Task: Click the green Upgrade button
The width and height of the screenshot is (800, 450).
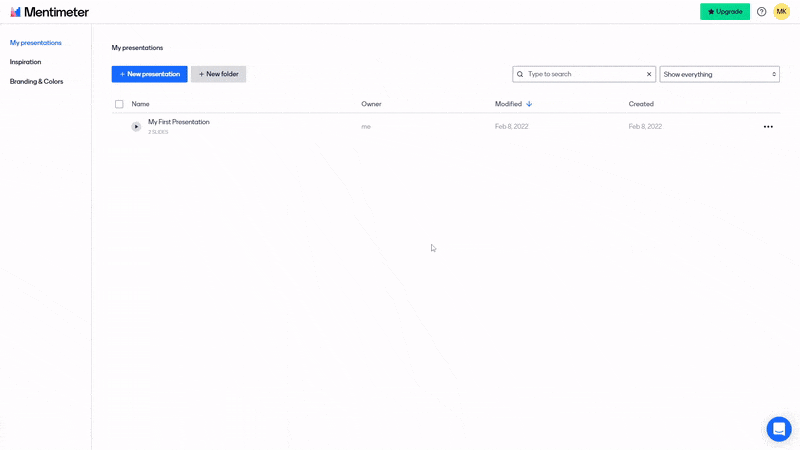Action: (x=724, y=12)
